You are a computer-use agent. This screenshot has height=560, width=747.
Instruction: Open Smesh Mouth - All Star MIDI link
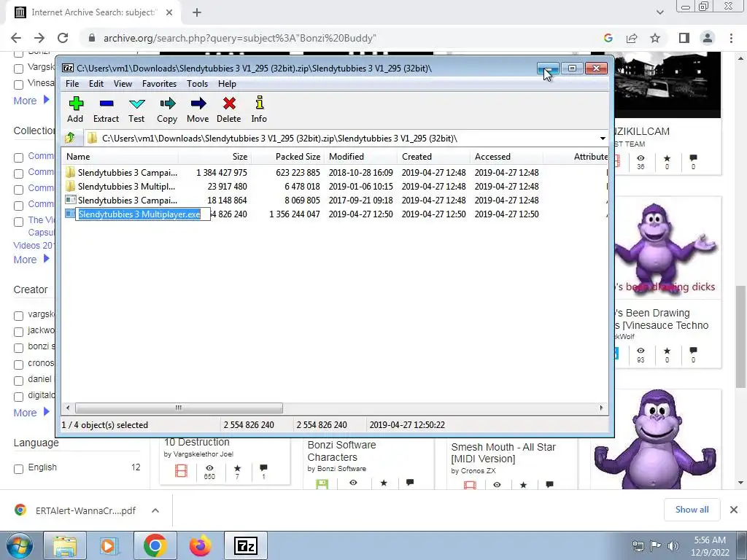click(503, 453)
